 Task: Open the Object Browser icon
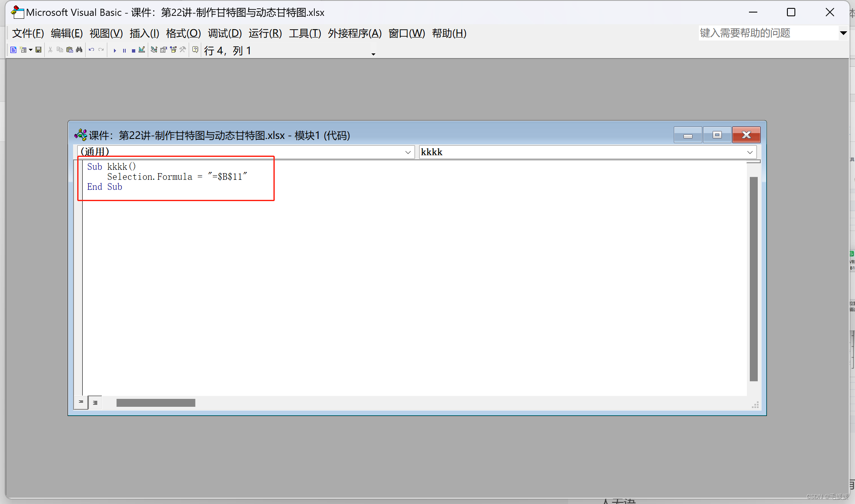click(173, 50)
